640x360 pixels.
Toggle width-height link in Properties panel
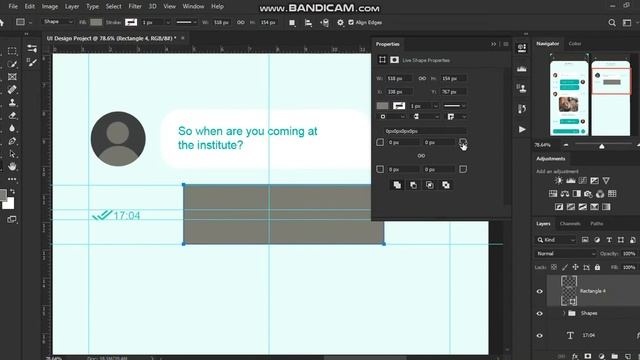click(422, 78)
